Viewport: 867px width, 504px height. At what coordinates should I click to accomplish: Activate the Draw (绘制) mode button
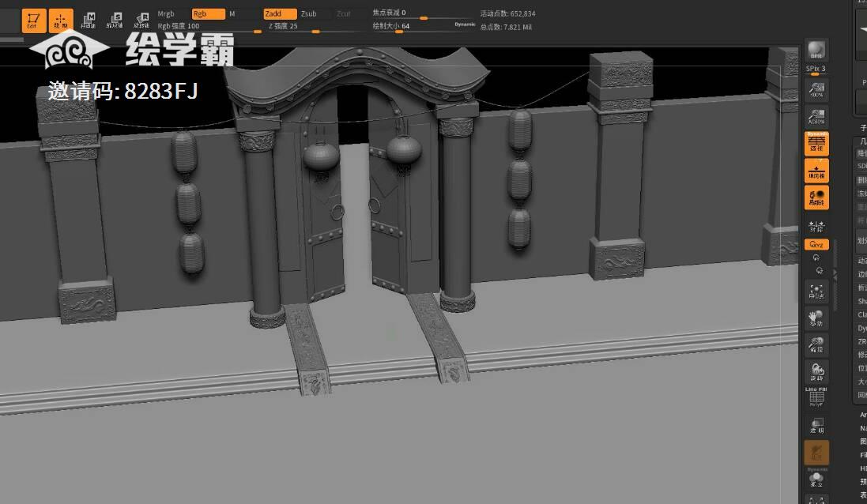(x=61, y=21)
